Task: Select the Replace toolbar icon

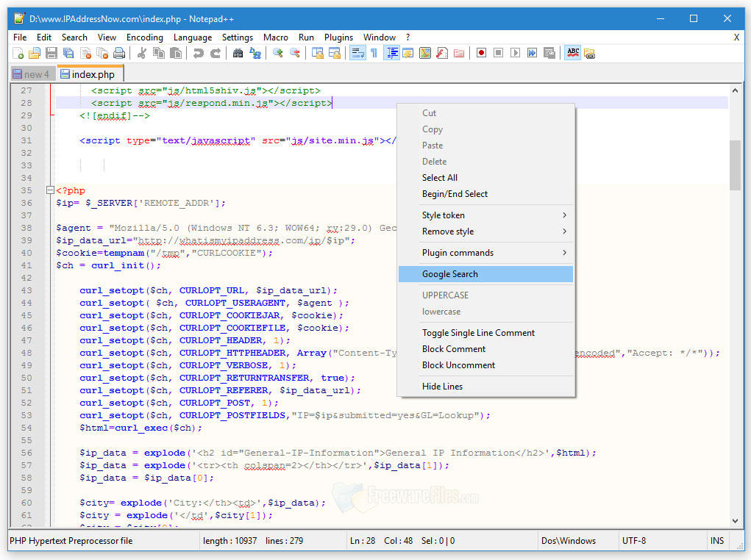Action: tap(255, 52)
